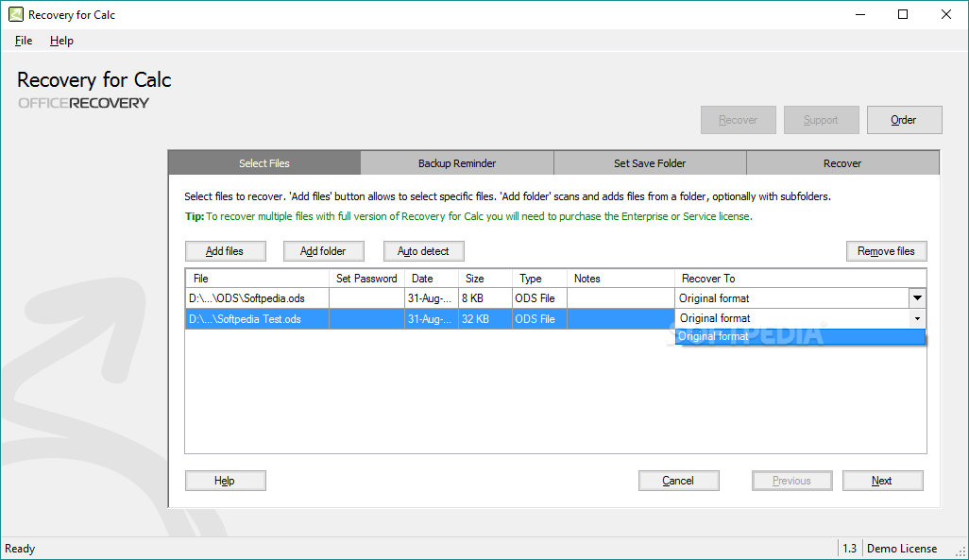Click the Auto detect button
This screenshot has height=560, width=969.
coord(423,251)
